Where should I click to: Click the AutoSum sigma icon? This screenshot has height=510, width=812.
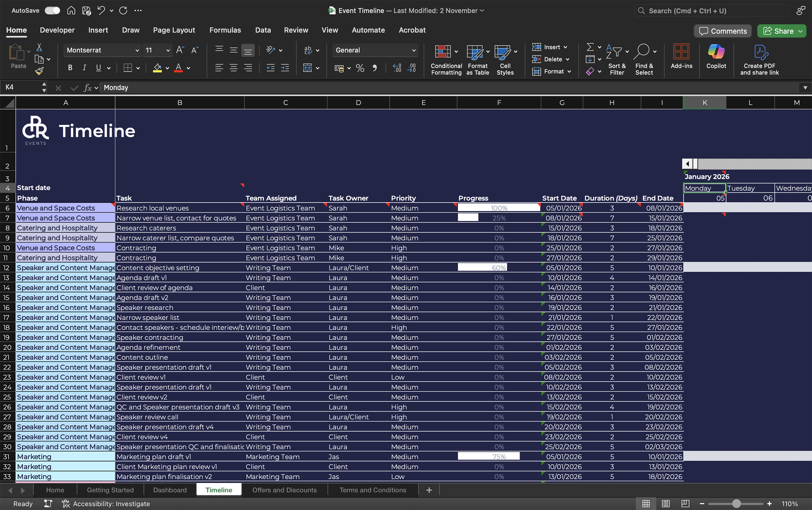590,47
